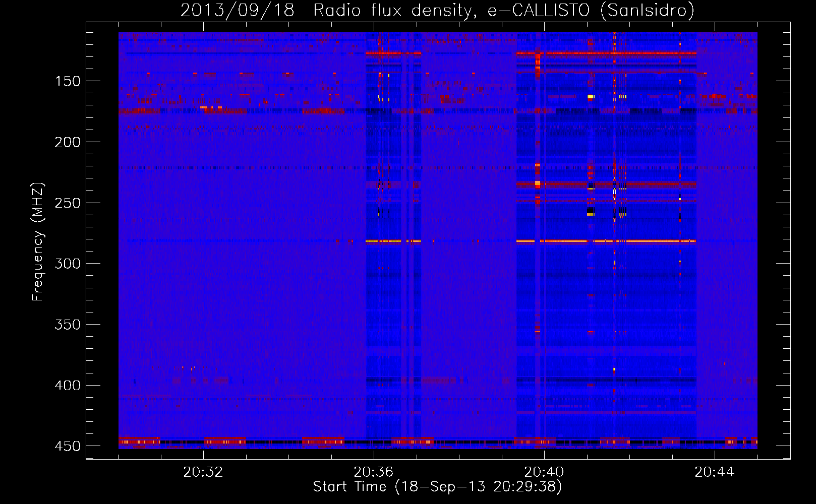The width and height of the screenshot is (816, 504).
Task: Click the 400 frequency tick label
Action: pyautogui.click(x=68, y=386)
